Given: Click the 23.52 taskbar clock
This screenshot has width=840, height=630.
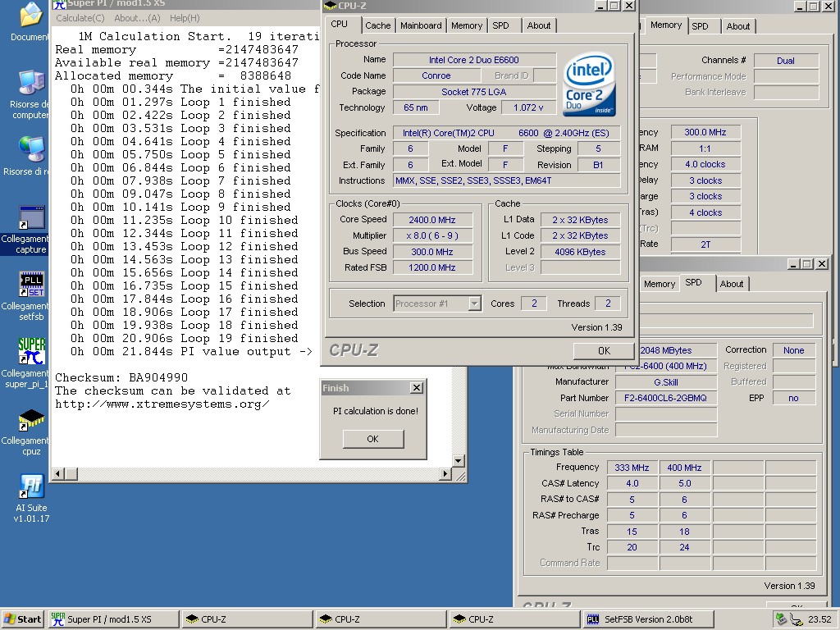Looking at the screenshot, I should [x=819, y=620].
